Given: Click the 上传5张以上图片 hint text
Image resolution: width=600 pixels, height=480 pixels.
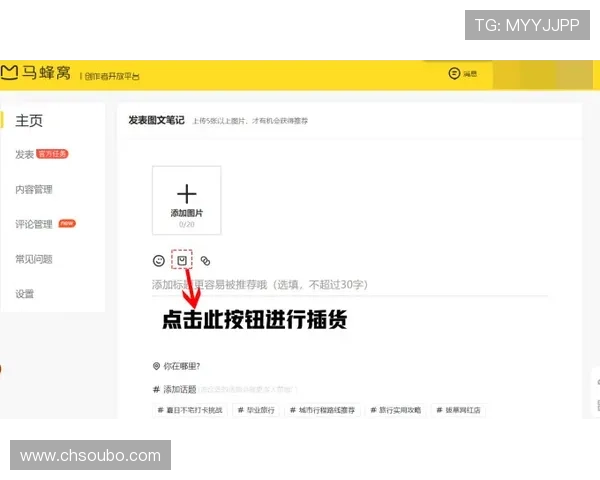Looking at the screenshot, I should [250, 121].
